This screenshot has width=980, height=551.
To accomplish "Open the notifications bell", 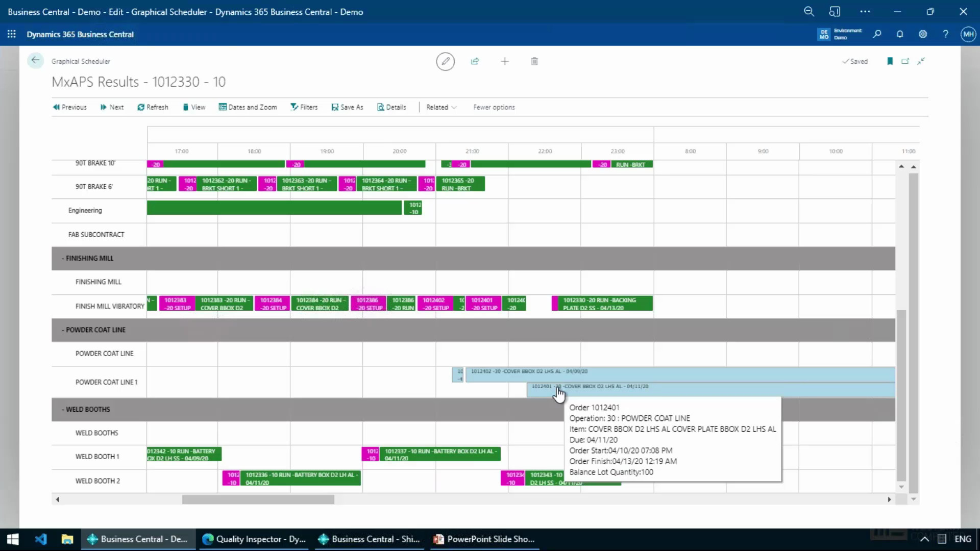I will pos(900,34).
